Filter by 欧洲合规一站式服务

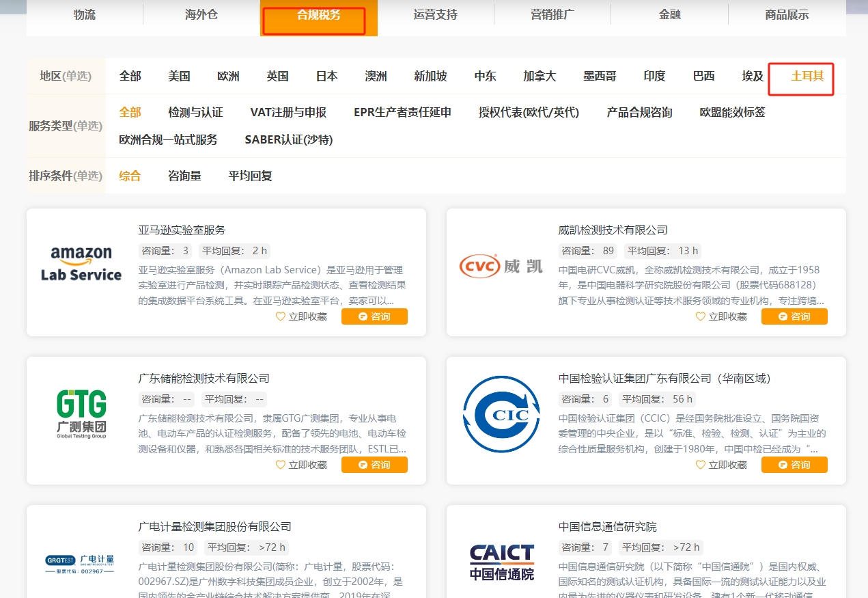click(168, 139)
